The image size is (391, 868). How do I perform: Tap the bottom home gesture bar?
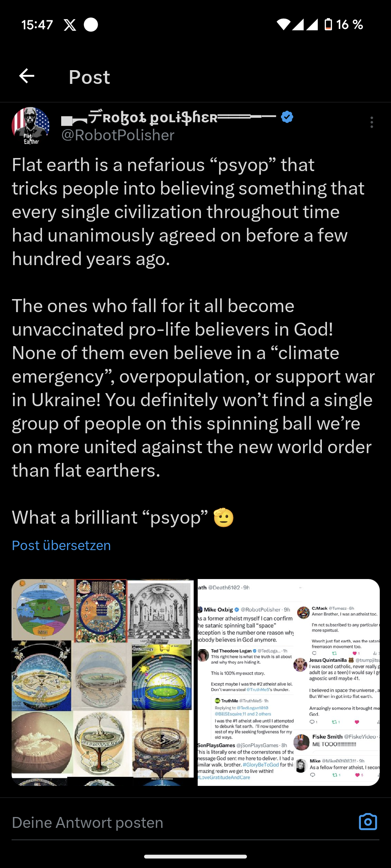(x=195, y=856)
